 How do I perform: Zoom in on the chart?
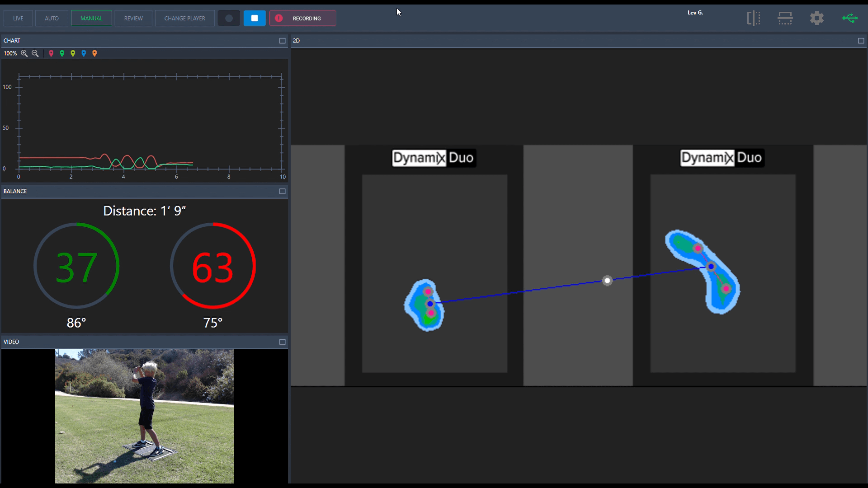pyautogui.click(x=24, y=53)
